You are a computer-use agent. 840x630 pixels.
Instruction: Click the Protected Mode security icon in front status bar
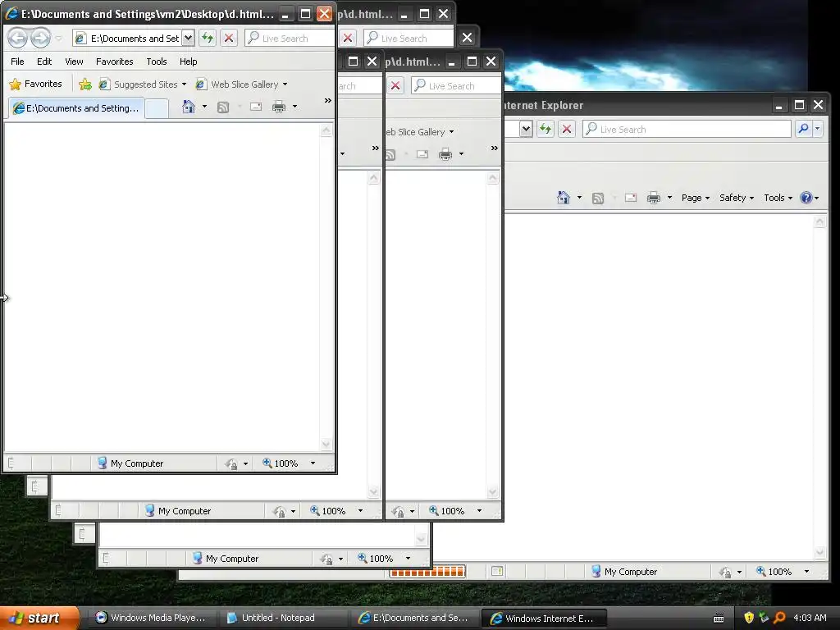click(x=231, y=464)
